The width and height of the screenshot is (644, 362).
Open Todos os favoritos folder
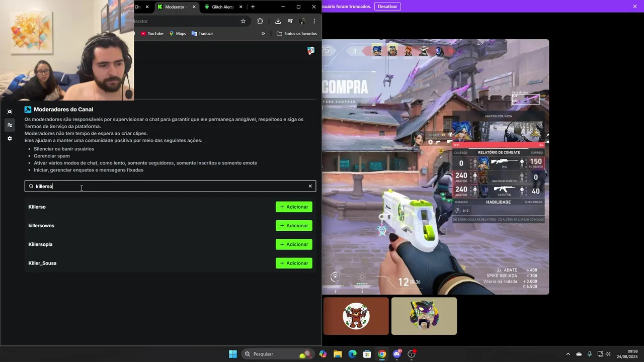coord(297,34)
